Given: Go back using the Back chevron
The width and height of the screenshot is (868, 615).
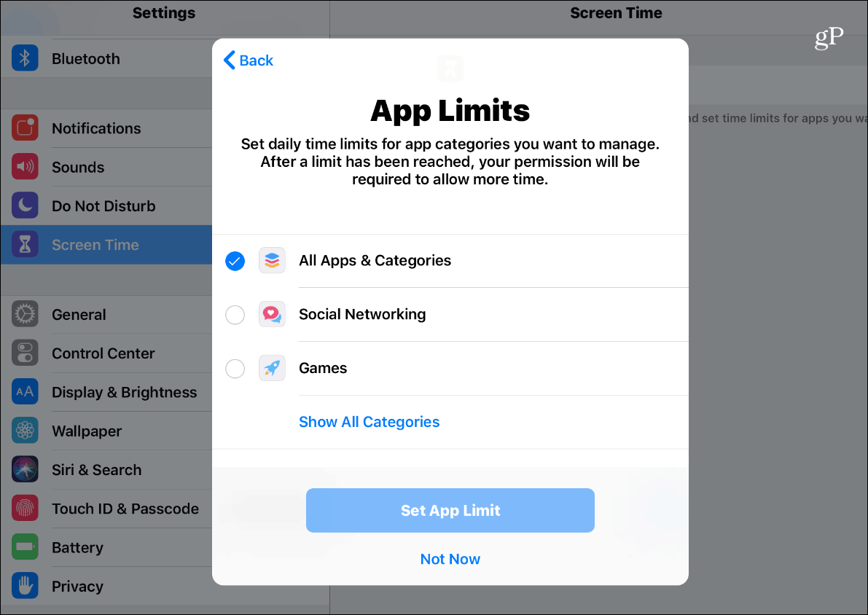Looking at the screenshot, I should [249, 60].
